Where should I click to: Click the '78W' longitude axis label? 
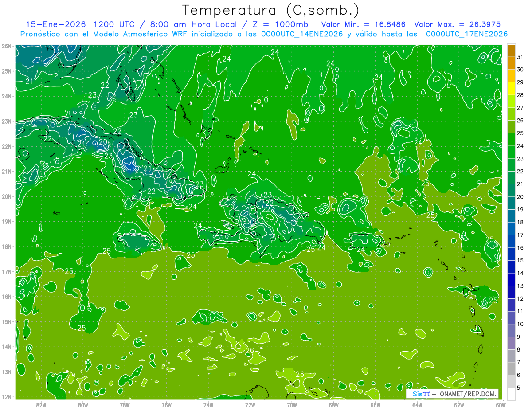point(125,405)
